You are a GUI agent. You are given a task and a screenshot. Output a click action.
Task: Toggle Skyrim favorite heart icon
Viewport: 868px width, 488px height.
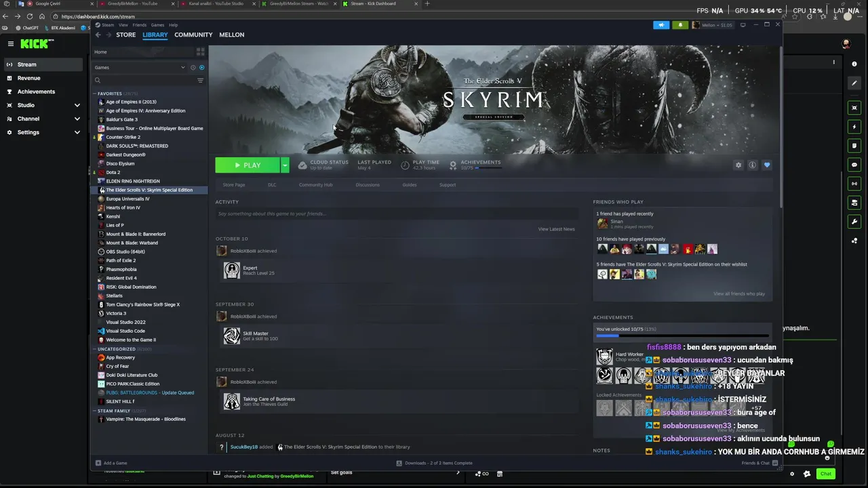[767, 165]
